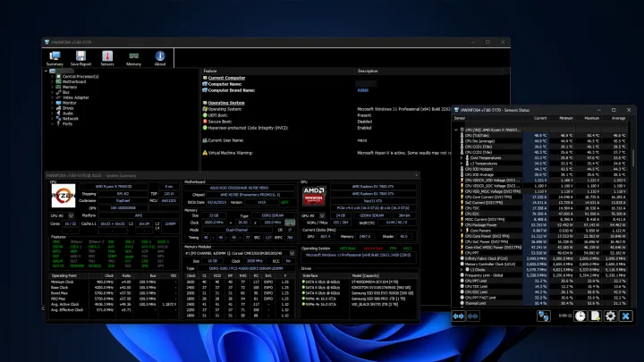644x362 pixels.
Task: Select the Secure Boot row
Action: point(220,122)
